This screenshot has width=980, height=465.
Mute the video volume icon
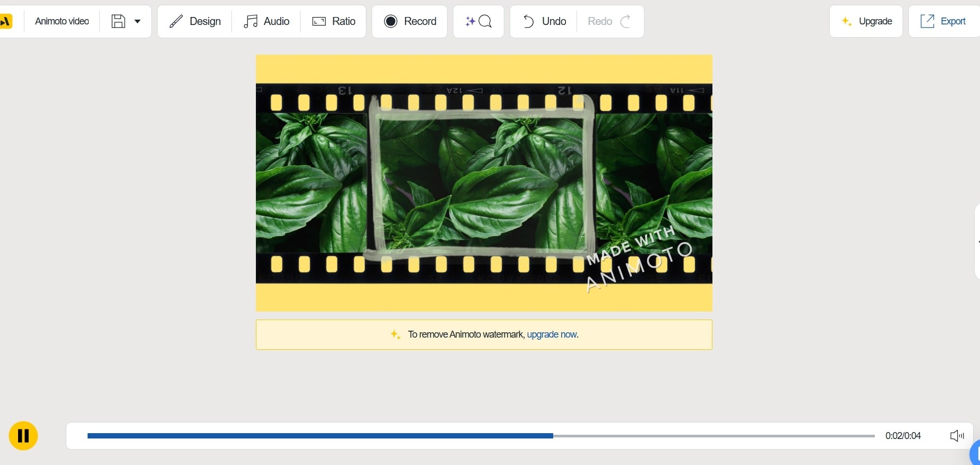957,436
